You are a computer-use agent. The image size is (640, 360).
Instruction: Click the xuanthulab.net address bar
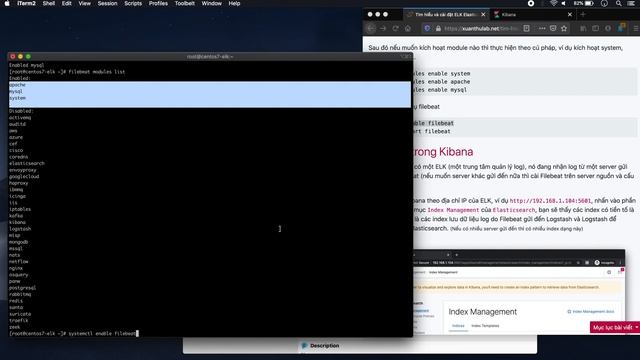(482, 28)
